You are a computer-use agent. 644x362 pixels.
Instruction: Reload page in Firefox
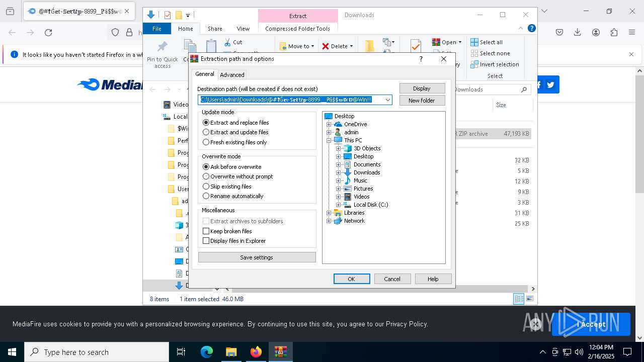pos(48,33)
